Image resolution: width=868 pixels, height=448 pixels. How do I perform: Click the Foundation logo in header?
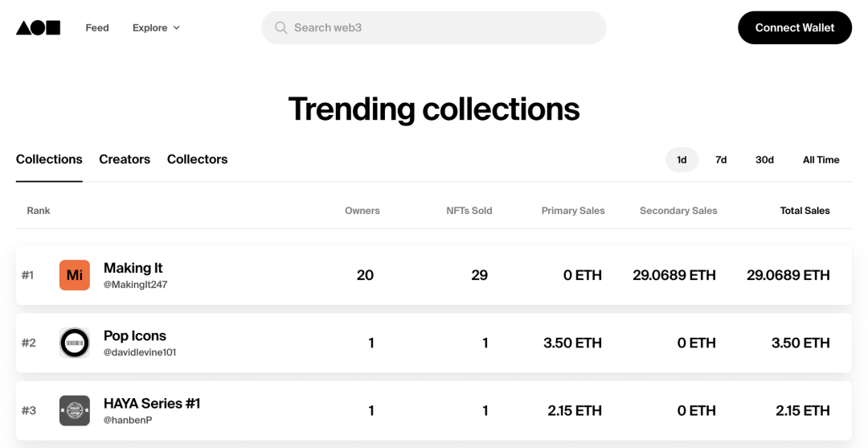coord(38,27)
